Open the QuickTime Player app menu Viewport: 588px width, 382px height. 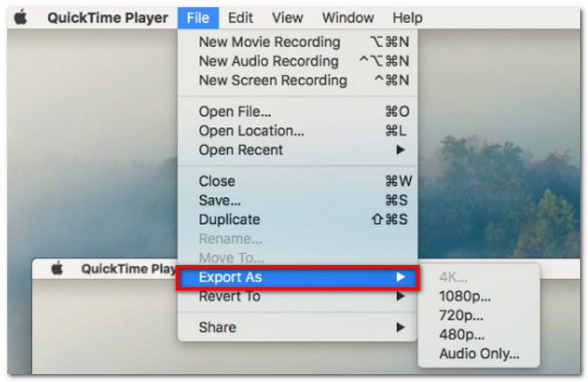107,18
